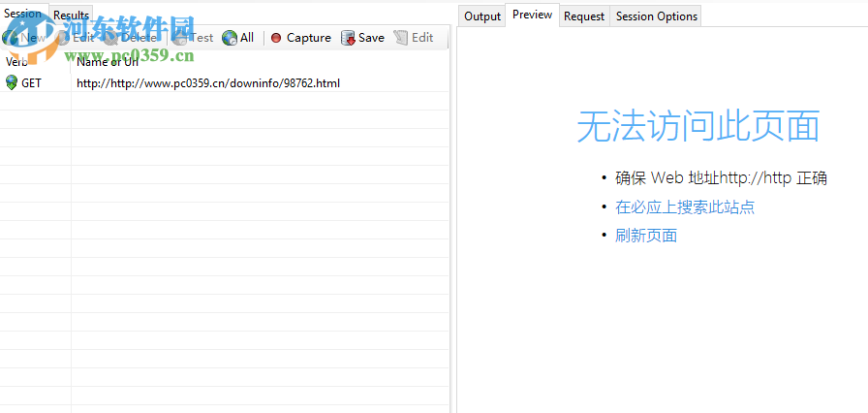
Task: Click the Verb column header
Action: pos(36,63)
